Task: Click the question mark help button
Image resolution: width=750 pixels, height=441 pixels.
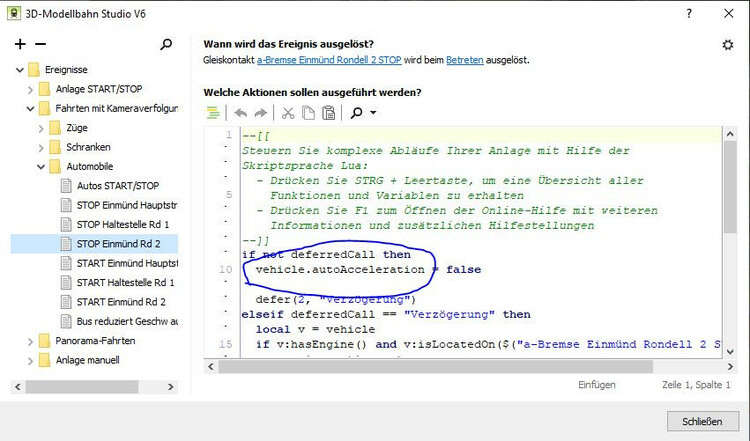Action: pos(689,13)
